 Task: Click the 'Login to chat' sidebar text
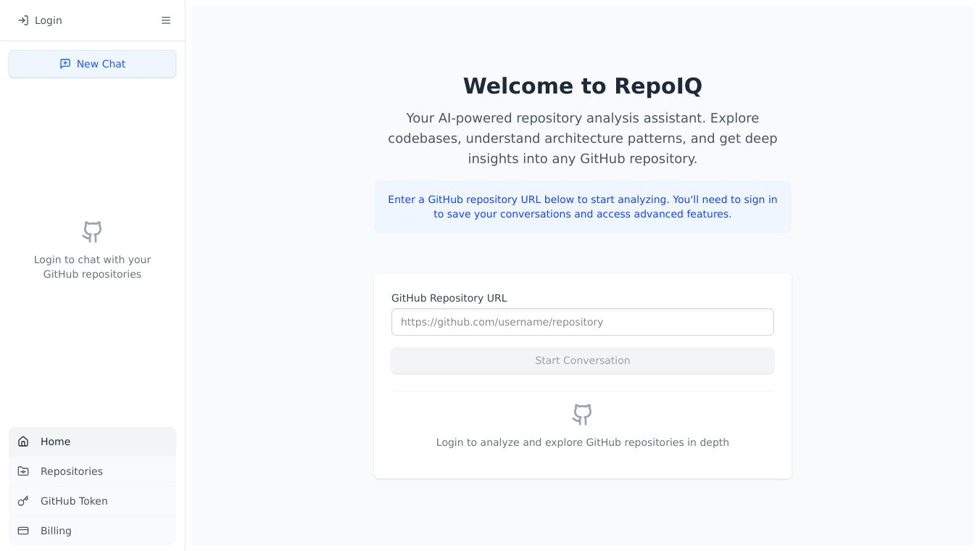92,267
